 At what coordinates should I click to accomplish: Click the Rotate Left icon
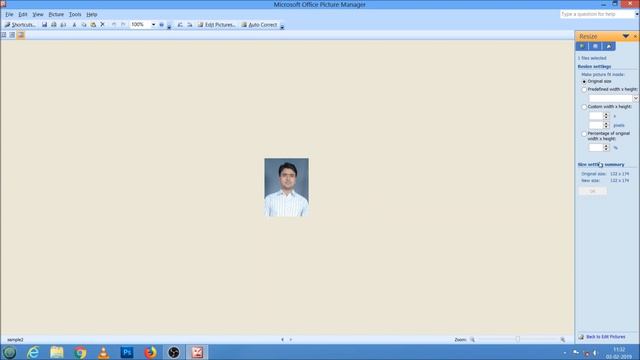click(180, 25)
